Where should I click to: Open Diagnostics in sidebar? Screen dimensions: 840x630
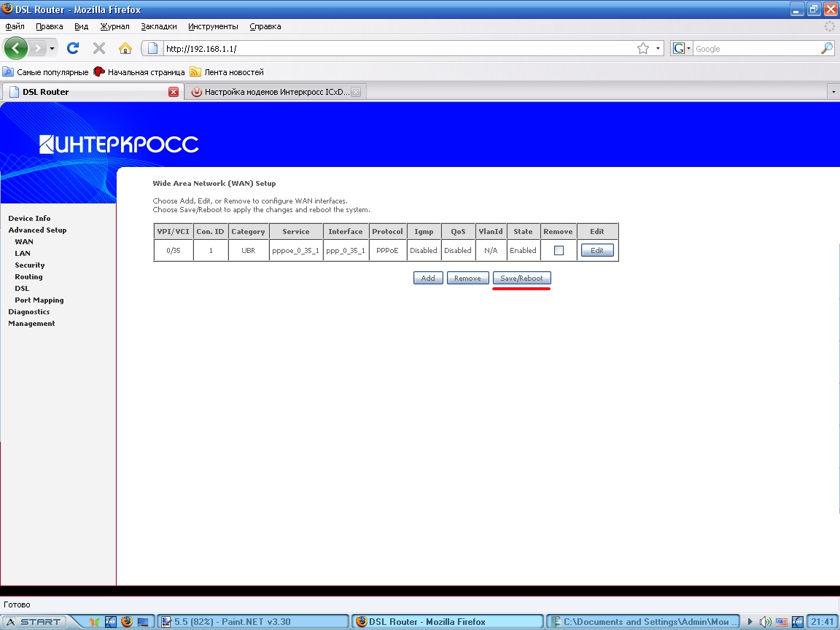click(x=29, y=312)
